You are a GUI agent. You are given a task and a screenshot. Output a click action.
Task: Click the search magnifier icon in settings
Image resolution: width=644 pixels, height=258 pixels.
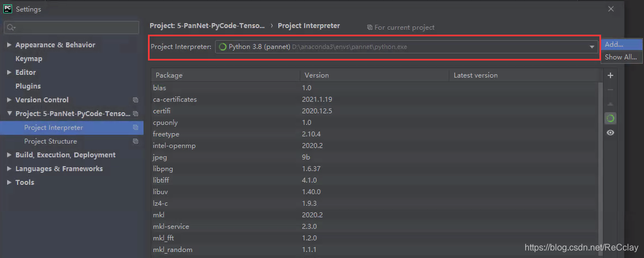coord(11,28)
